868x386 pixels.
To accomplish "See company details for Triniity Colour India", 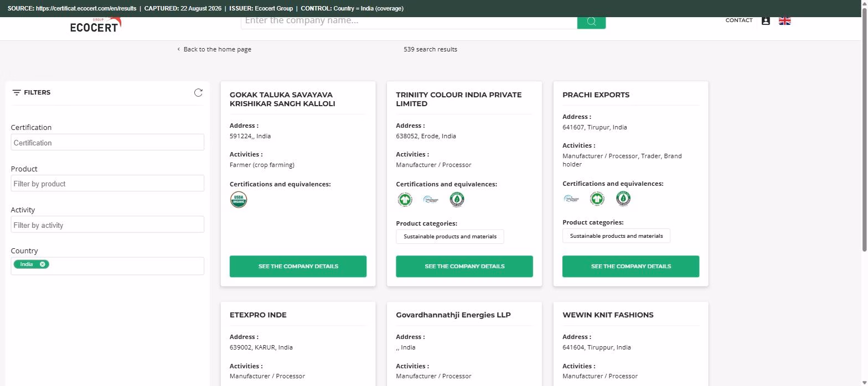I will click(x=464, y=266).
